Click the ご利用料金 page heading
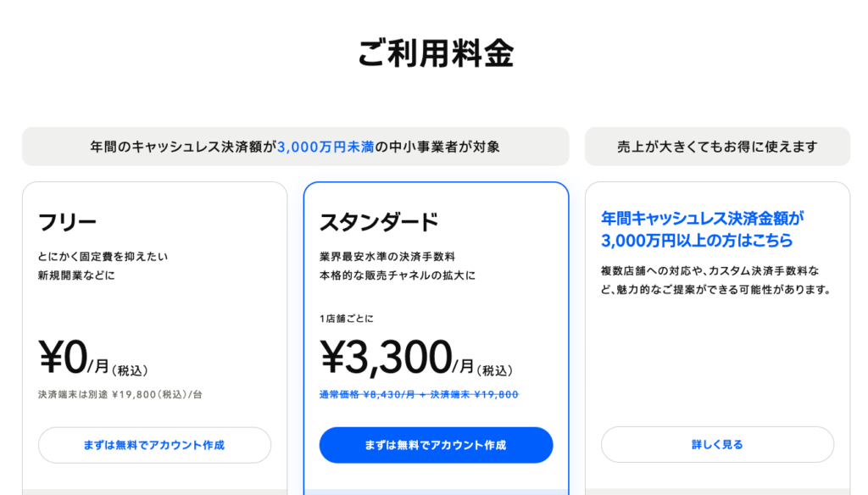This screenshot has height=495, width=868. (x=436, y=53)
